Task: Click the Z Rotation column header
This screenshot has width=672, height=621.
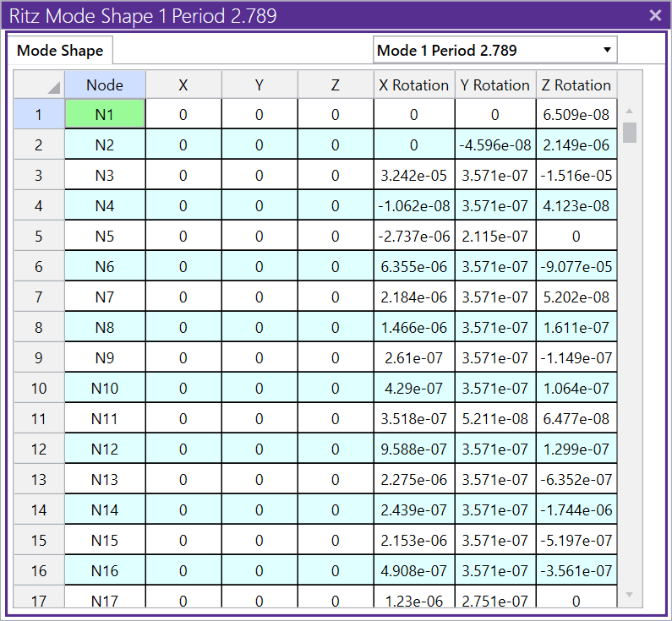Action: (x=576, y=85)
